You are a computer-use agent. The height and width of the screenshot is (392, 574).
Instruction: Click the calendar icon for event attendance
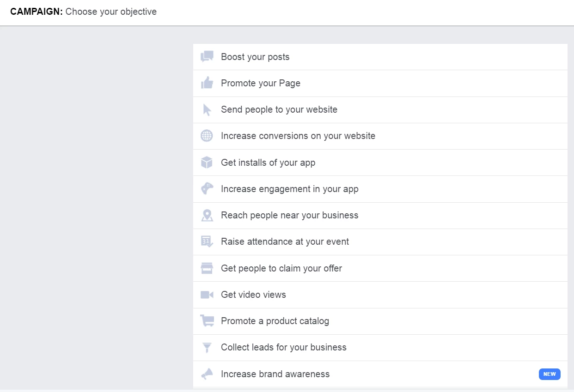pyautogui.click(x=207, y=241)
